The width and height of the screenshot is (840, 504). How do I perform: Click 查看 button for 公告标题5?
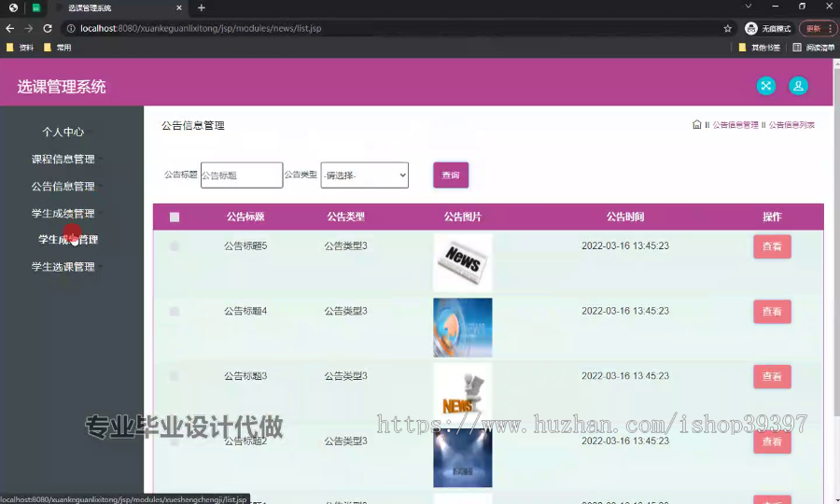coord(772,246)
